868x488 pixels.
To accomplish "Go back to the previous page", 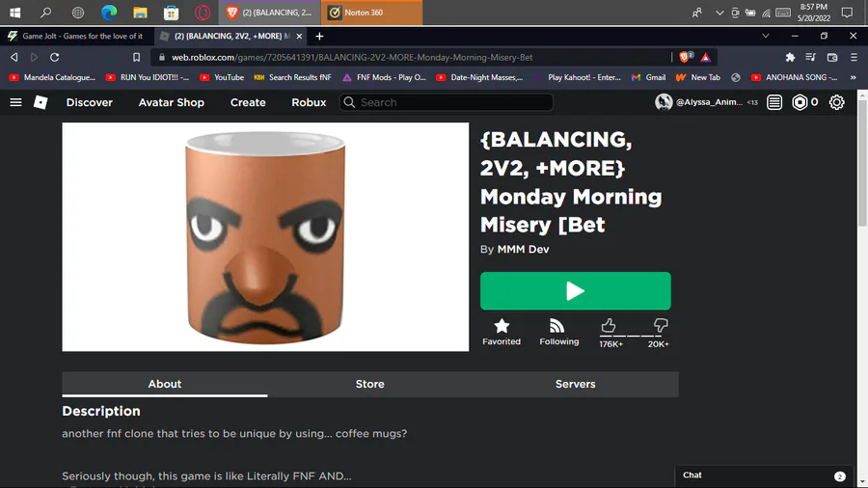I will tap(14, 57).
